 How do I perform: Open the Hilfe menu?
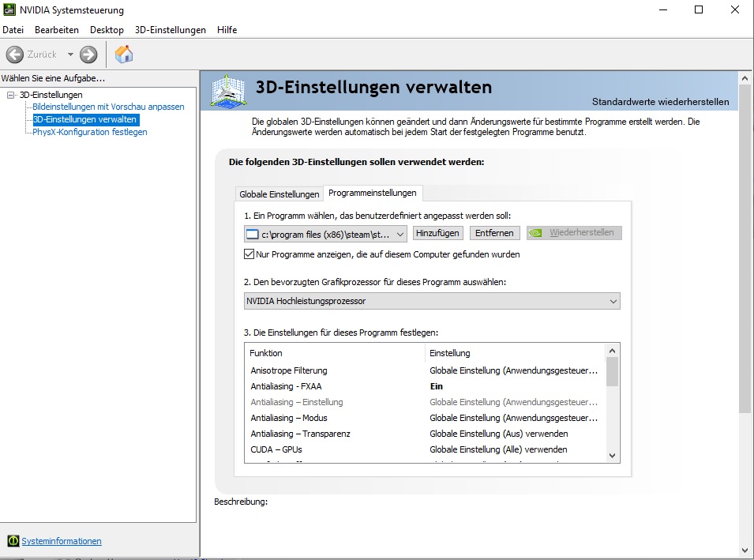point(227,30)
